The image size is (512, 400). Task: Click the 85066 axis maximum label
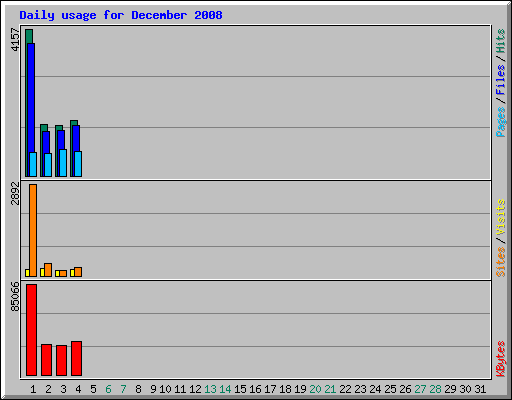point(15,296)
